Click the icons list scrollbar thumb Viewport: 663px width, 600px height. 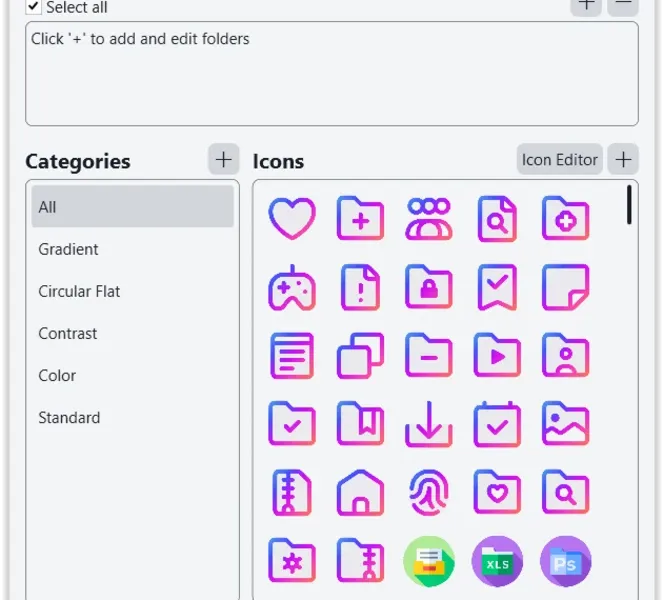629,205
